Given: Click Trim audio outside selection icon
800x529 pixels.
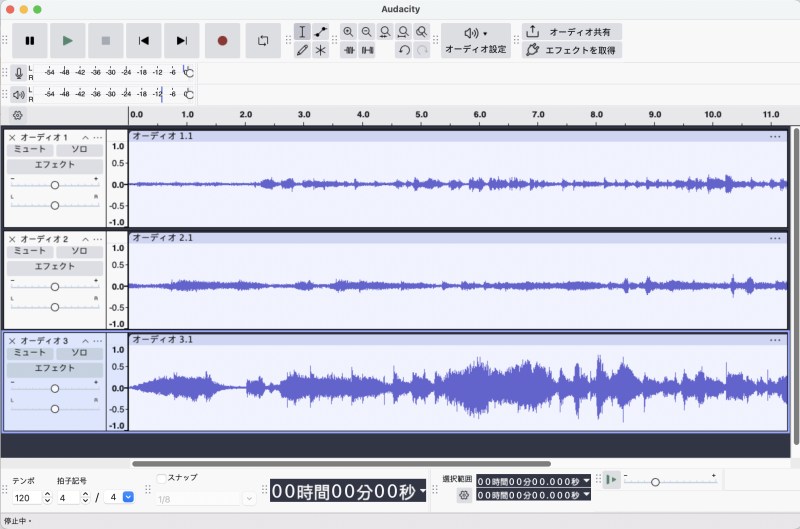Looking at the screenshot, I should [x=349, y=50].
